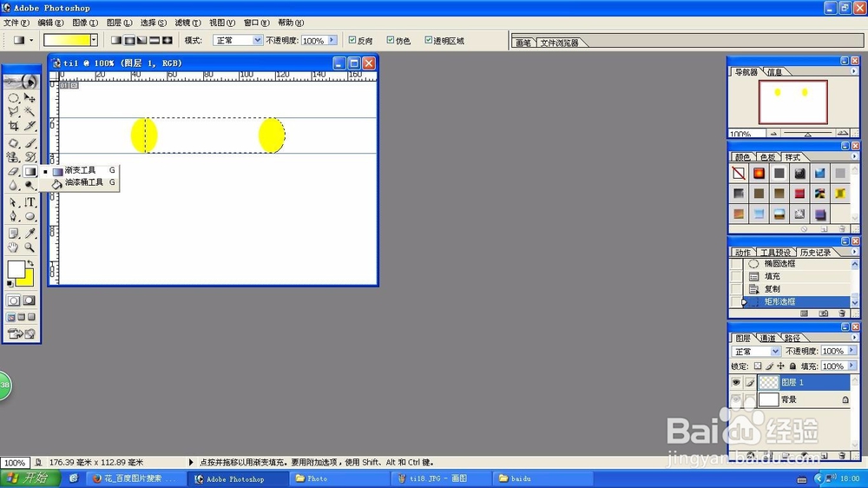Choose radial gradient type button

[x=129, y=40]
